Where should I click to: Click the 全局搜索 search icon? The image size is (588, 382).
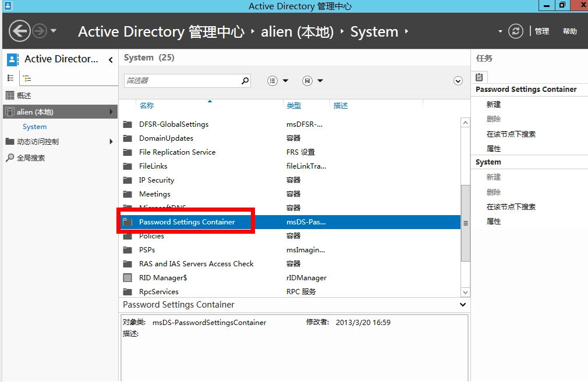(x=10, y=158)
